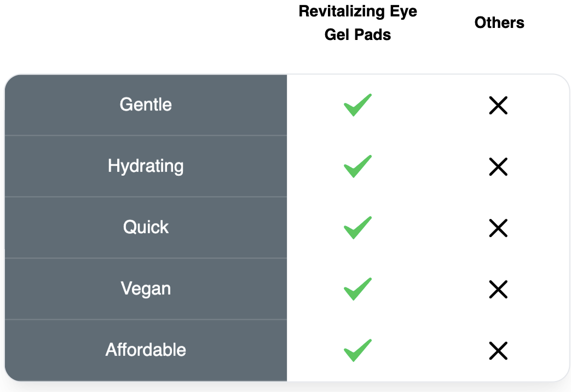Image resolution: width=571 pixels, height=392 pixels.
Task: Click the X mark in Vegan row
Action: pos(498,289)
